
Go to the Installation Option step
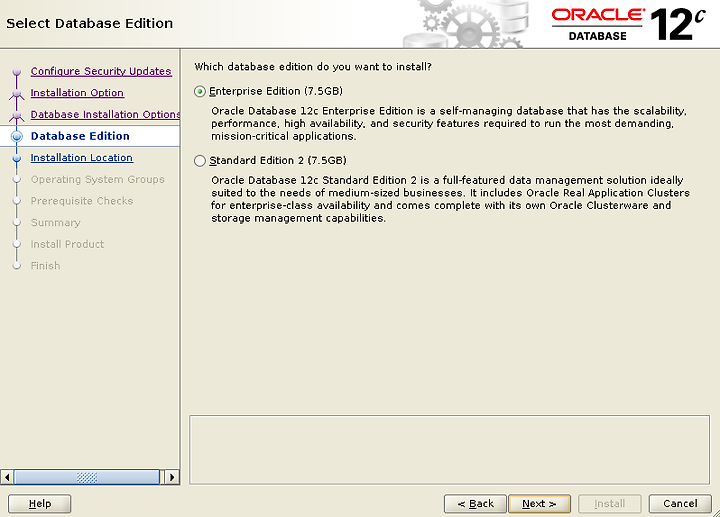[77, 93]
